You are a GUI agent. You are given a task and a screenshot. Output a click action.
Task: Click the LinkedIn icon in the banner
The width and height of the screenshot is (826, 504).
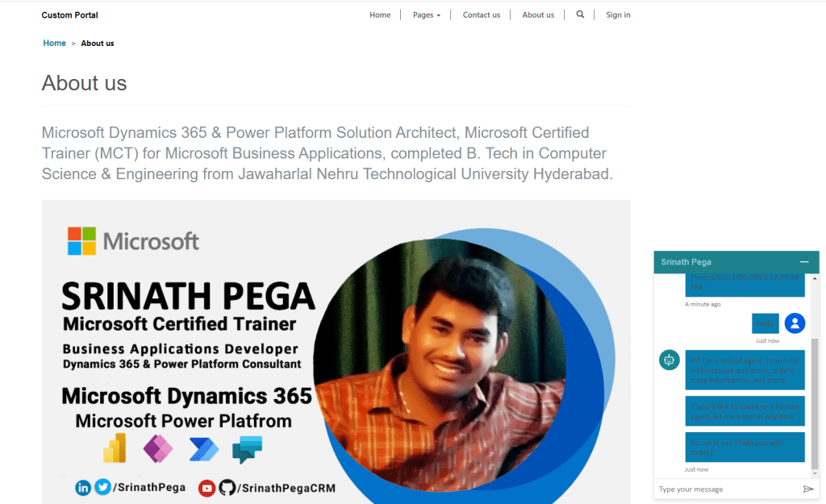pyautogui.click(x=83, y=487)
